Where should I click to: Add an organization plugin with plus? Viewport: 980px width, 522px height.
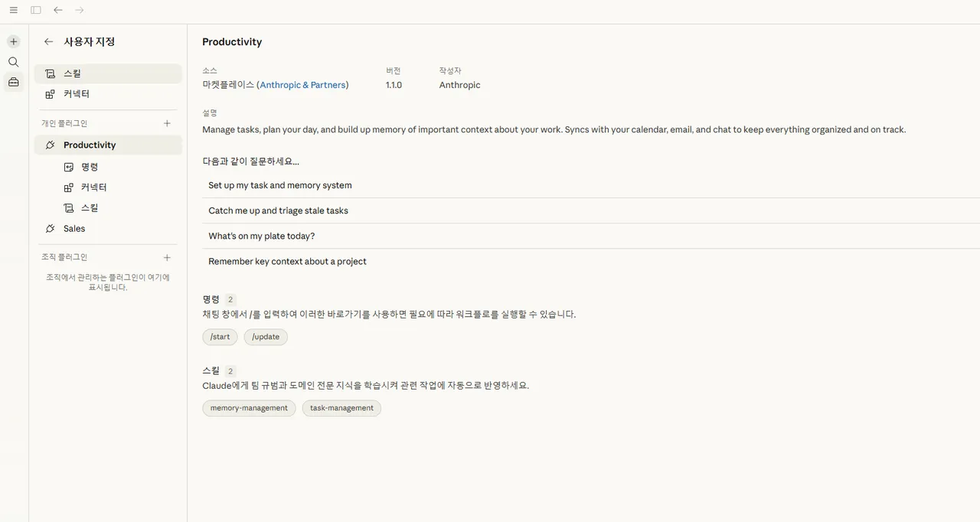pos(168,257)
